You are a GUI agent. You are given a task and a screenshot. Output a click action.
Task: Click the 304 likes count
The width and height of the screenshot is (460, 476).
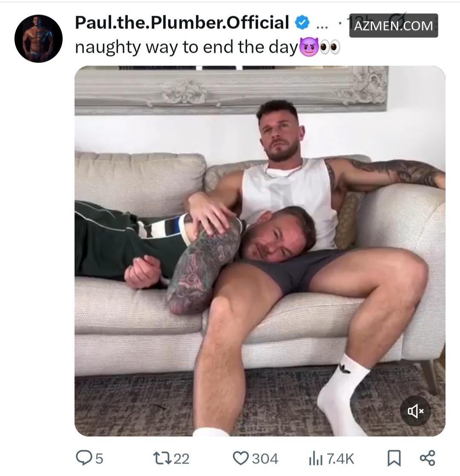pyautogui.click(x=265, y=459)
